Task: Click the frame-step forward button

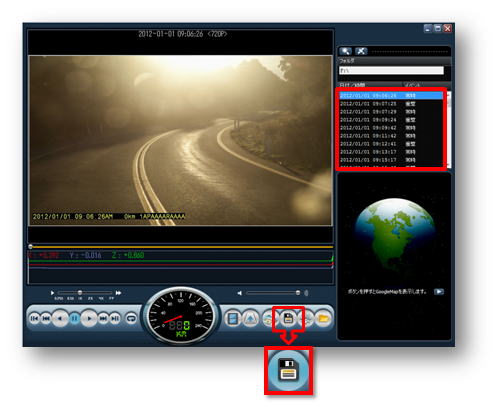Action: click(115, 319)
